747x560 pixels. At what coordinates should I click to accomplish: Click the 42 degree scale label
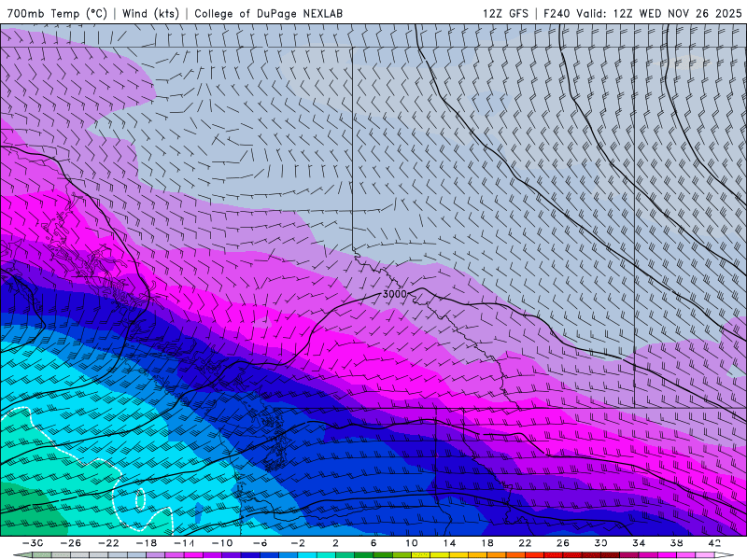[x=714, y=543]
